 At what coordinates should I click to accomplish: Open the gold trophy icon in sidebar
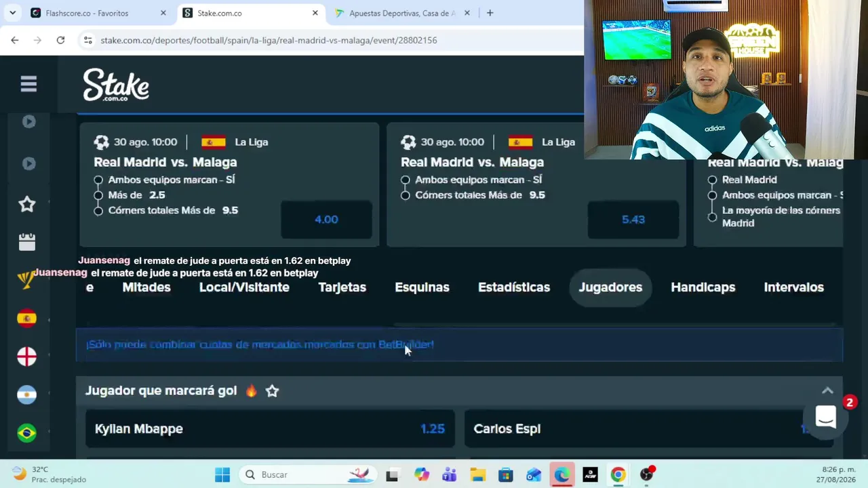click(26, 279)
